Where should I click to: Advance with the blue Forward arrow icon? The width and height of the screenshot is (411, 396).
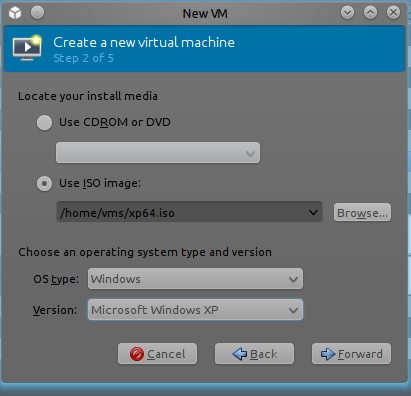point(328,354)
